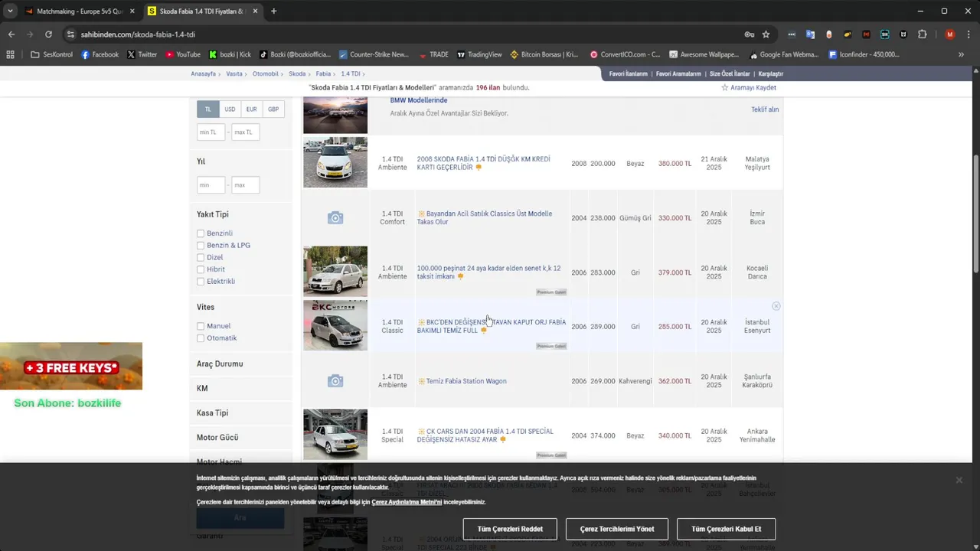This screenshot has width=980, height=551.
Task: Open Çerez Aydınlatma Metni link
Action: point(407,502)
